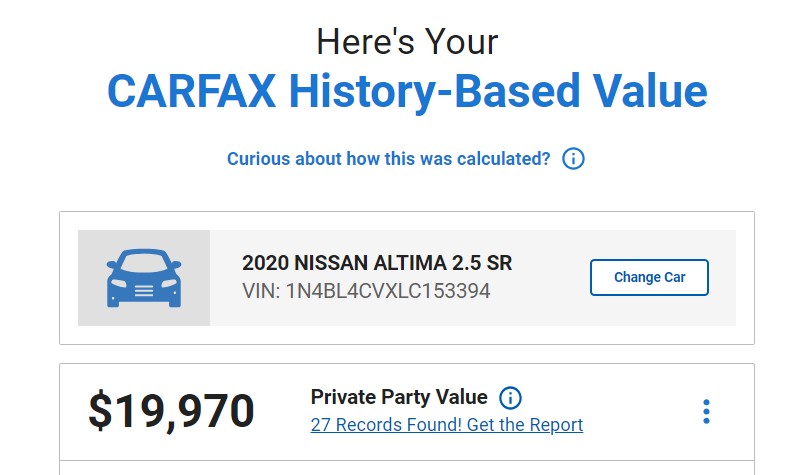Click 'Get the Report' in the records link
The height and width of the screenshot is (475, 808).
coord(525,425)
